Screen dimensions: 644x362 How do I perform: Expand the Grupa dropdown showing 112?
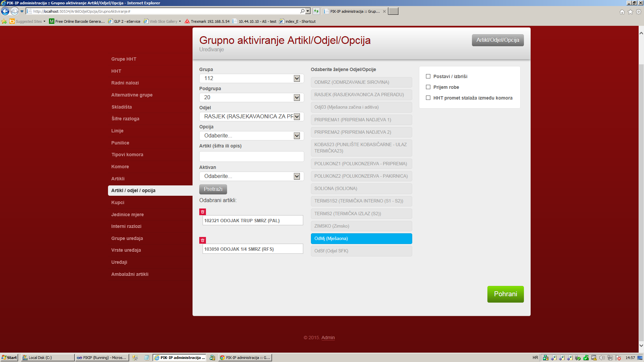[252, 78]
